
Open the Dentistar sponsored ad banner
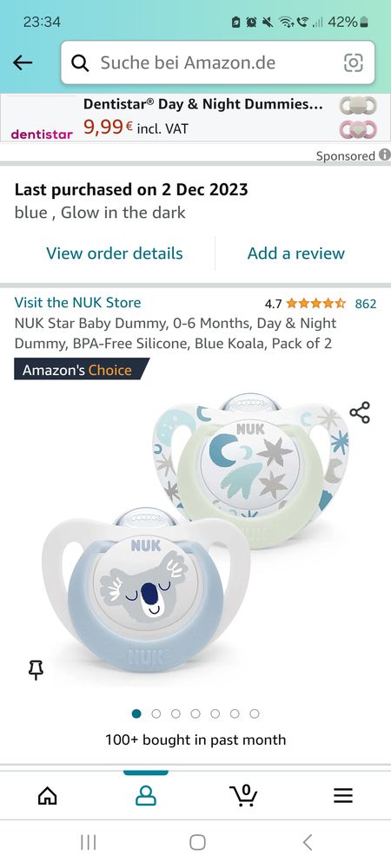[x=195, y=117]
